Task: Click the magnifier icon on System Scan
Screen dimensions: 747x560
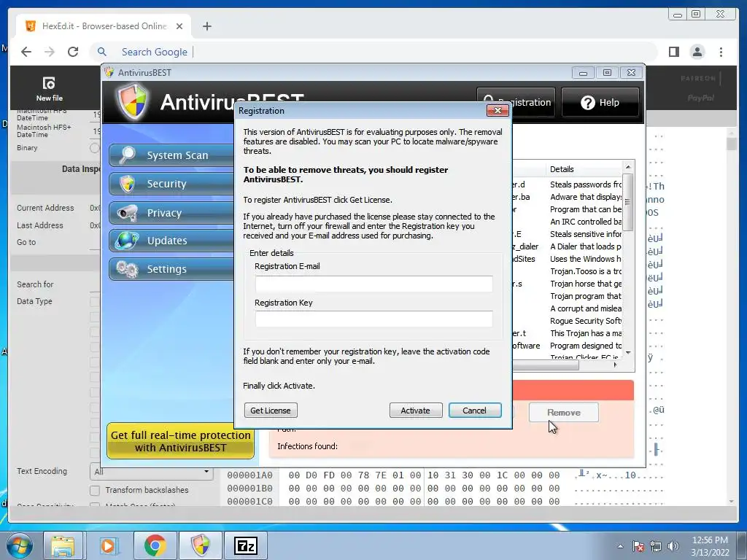Action: click(x=127, y=155)
